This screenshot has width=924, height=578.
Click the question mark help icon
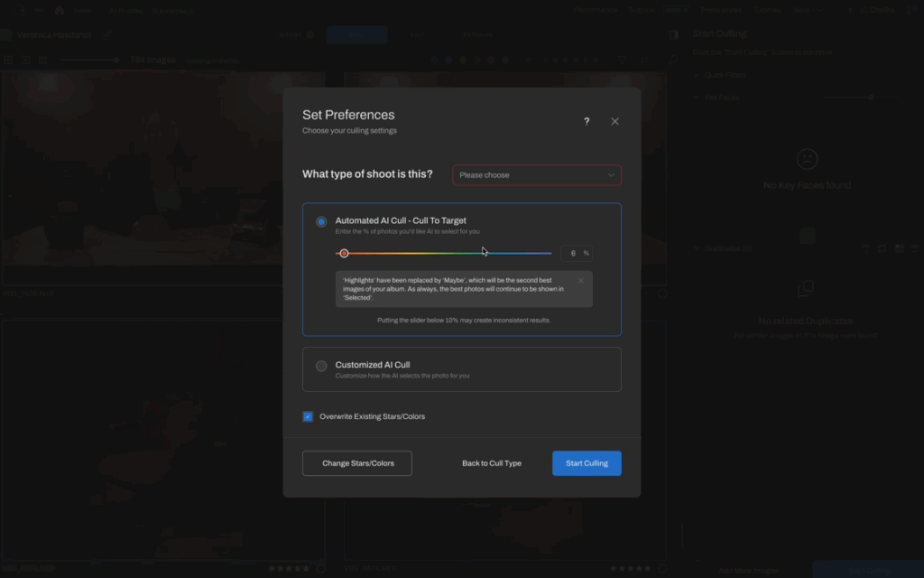587,121
